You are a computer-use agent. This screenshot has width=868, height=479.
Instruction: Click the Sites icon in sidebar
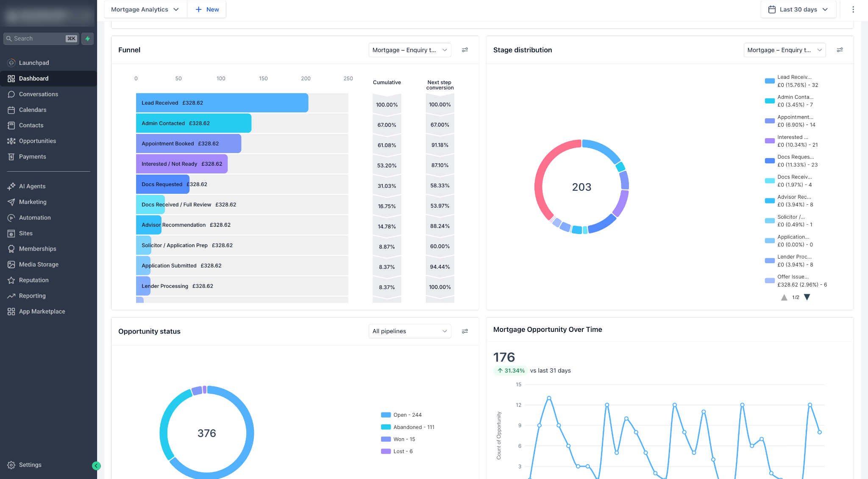[x=11, y=234]
